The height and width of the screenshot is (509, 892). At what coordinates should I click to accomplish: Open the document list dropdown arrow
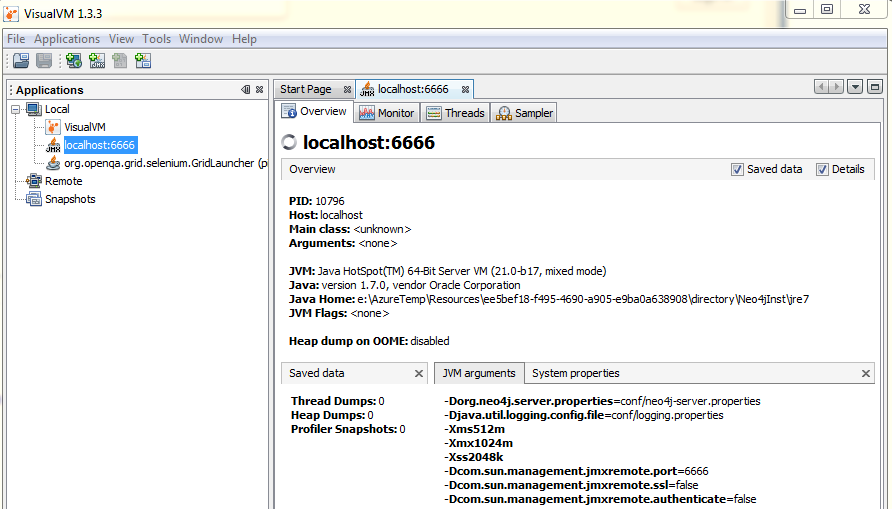click(855, 87)
